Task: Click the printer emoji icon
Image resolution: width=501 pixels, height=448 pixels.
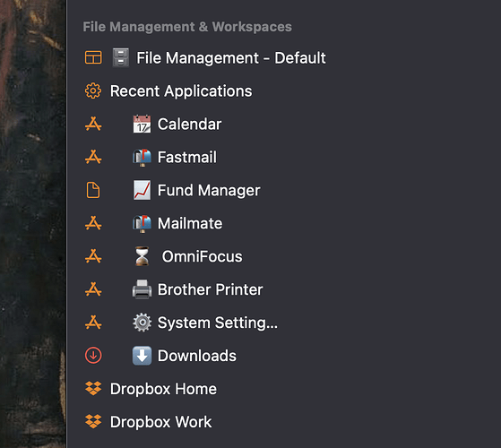Action: pyautogui.click(x=142, y=289)
